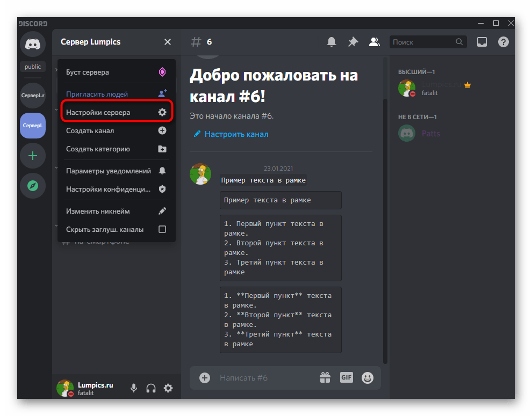Click the heading Добро пожаловать на канал #6!
Viewport: 532px width, 416px height.
point(274,85)
